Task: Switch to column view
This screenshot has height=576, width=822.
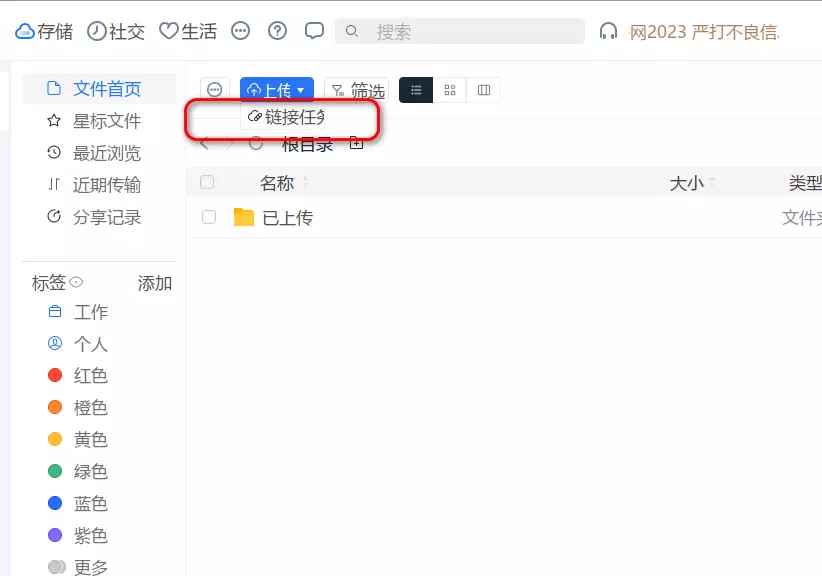Action: (484, 90)
